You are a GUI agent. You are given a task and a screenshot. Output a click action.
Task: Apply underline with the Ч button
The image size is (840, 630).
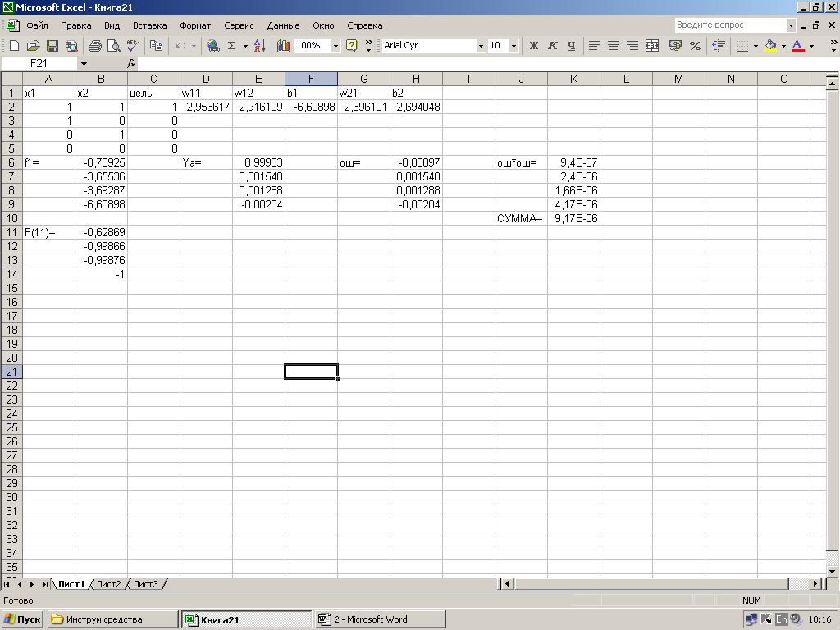click(x=571, y=46)
